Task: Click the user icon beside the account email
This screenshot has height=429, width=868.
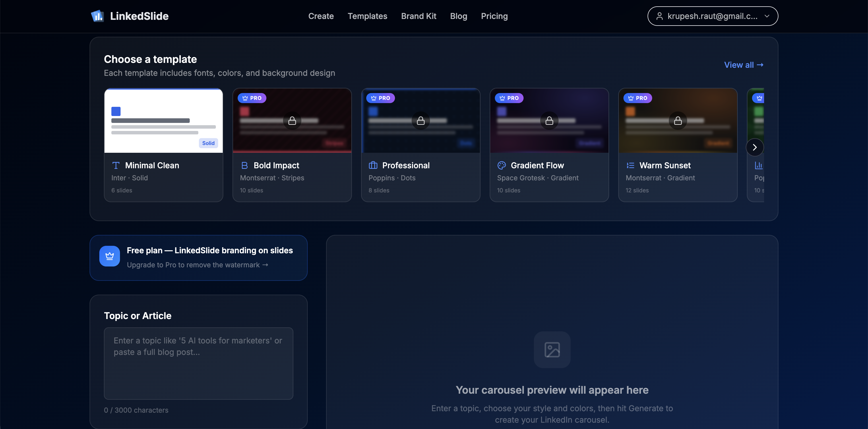Action: 659,16
